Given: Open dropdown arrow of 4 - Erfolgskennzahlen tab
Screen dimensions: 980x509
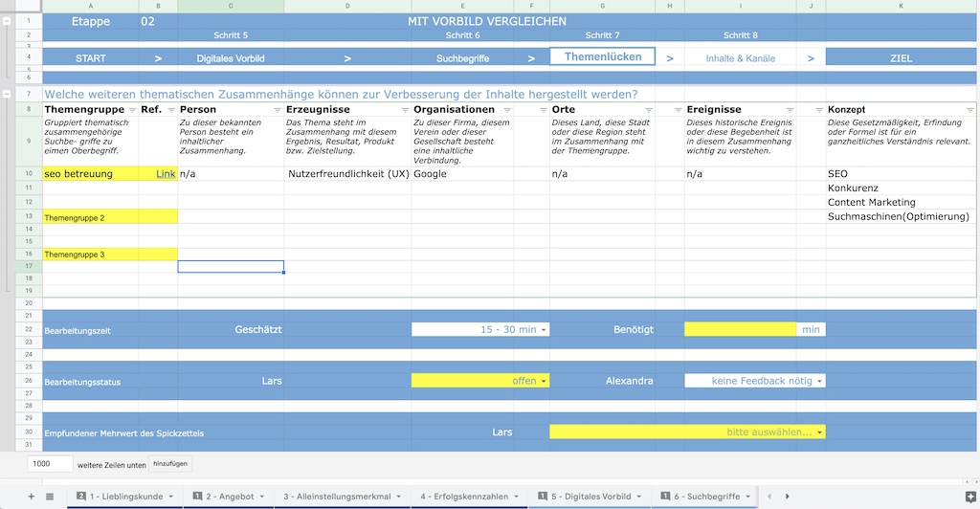Looking at the screenshot, I should 516,497.
